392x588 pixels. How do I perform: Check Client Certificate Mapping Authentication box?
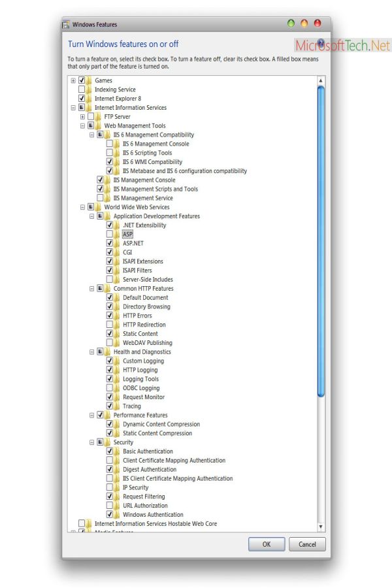coord(110,460)
